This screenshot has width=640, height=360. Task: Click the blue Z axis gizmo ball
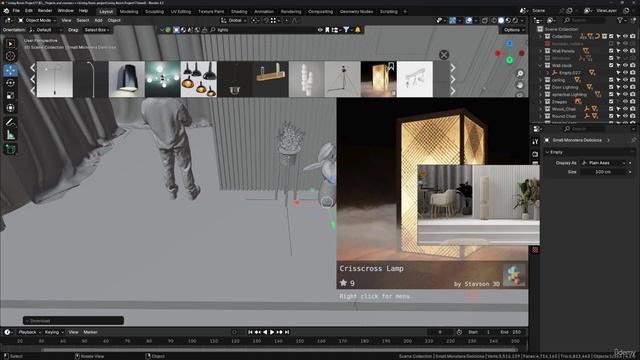click(x=509, y=43)
